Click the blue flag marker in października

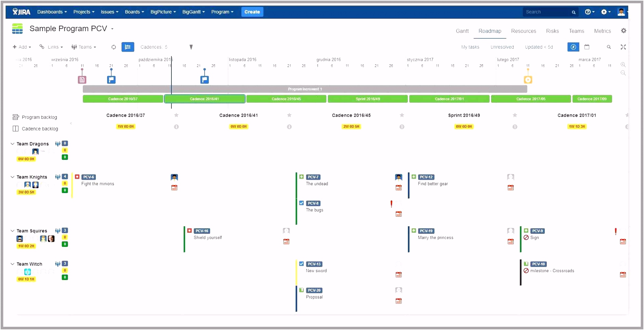pos(204,80)
